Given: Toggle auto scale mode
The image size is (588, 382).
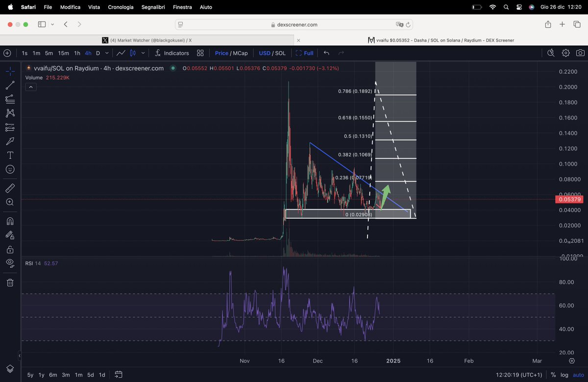Looking at the screenshot, I should pyautogui.click(x=578, y=375).
